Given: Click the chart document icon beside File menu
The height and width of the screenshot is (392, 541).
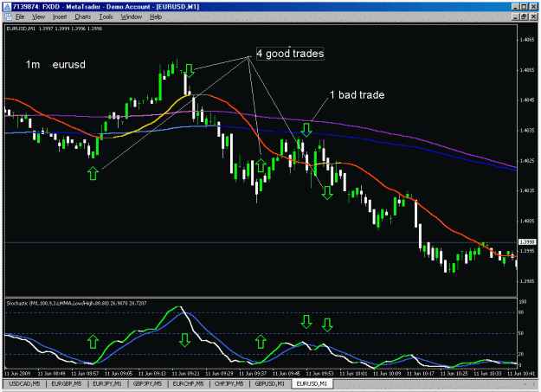Looking at the screenshot, I should point(9,16).
